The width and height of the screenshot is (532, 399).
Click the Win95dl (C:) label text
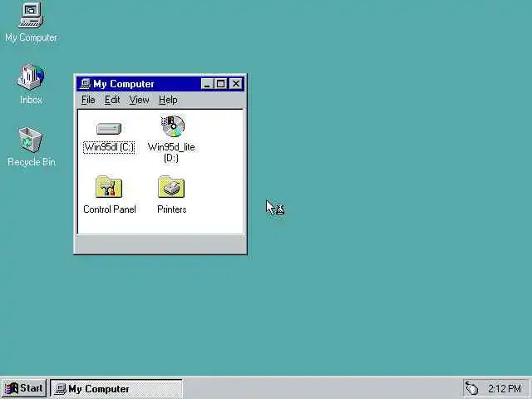[109, 147]
